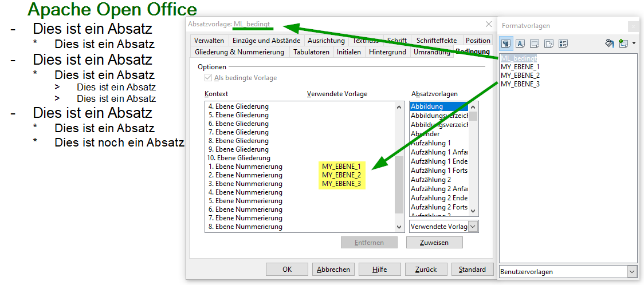Select MY_EBENE_2 in Formatvorlagen list
Viewport: 644px width, 285px height.
[x=520, y=75]
